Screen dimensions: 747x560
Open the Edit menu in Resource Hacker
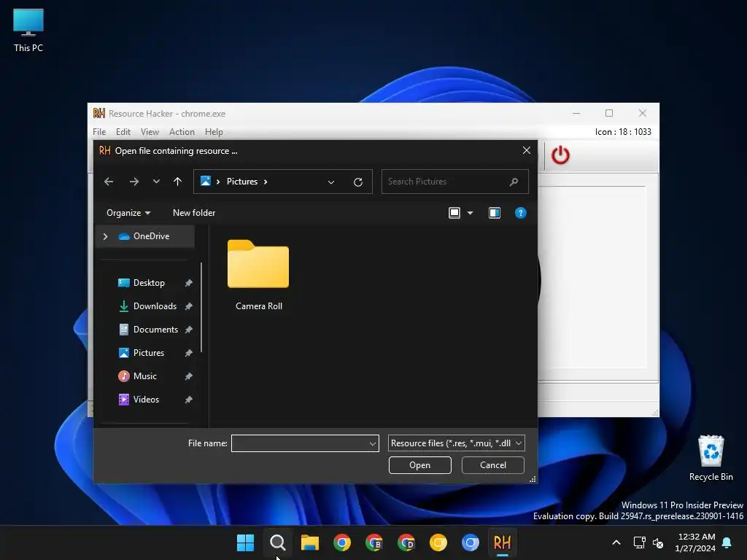(x=123, y=132)
